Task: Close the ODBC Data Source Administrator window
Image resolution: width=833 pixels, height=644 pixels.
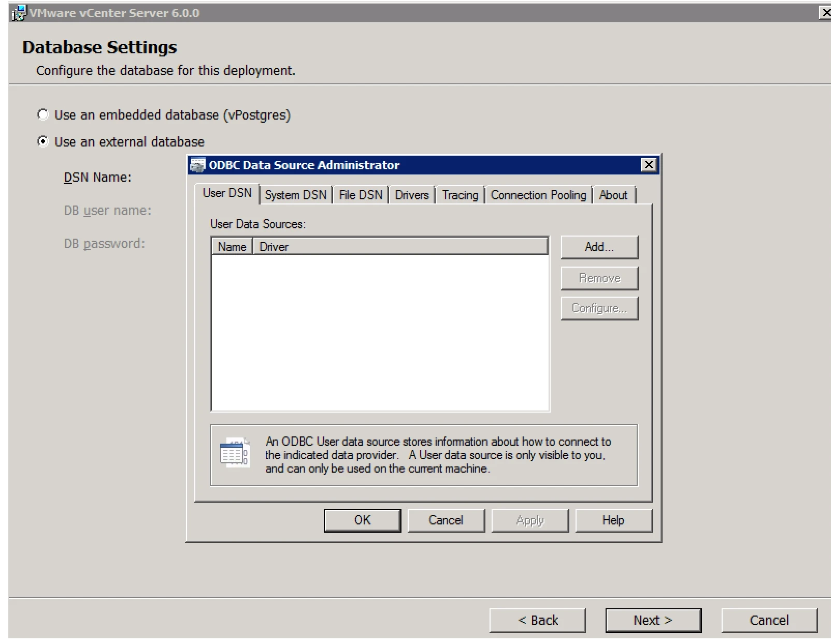Action: pos(649,165)
